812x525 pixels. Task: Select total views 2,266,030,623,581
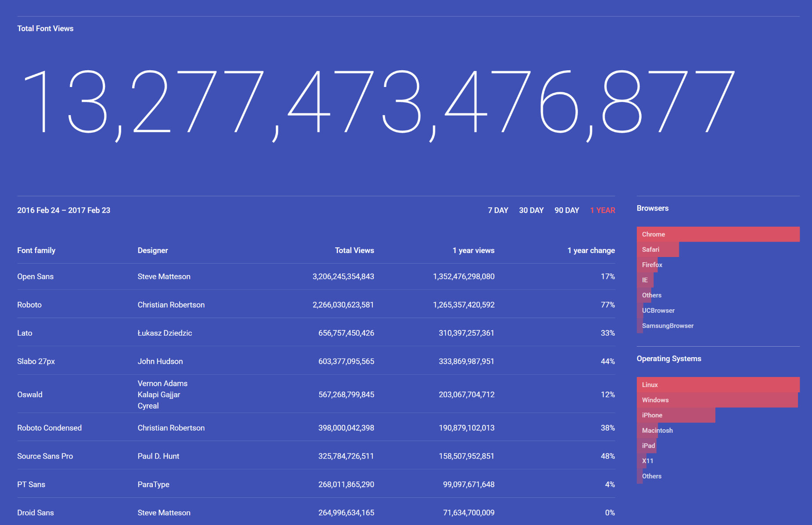tap(343, 305)
